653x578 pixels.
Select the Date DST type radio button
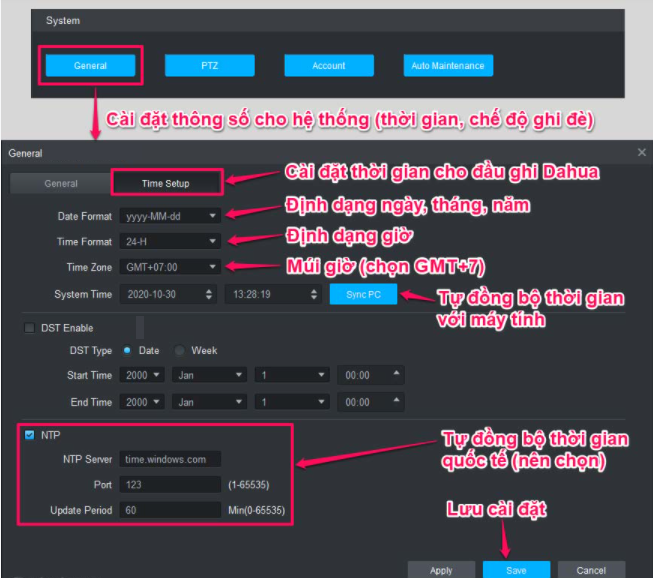[127, 350]
